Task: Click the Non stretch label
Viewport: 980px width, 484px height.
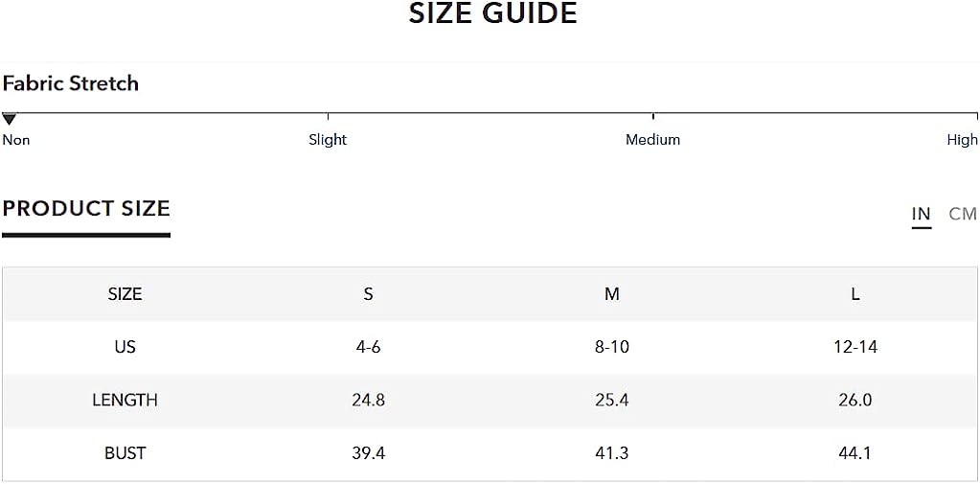Action: tap(16, 139)
